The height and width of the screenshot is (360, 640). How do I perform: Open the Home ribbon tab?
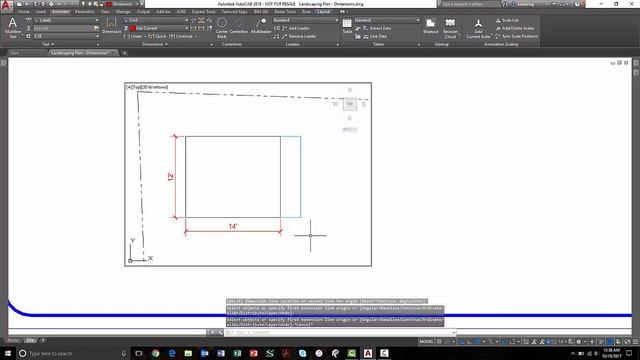pos(24,12)
